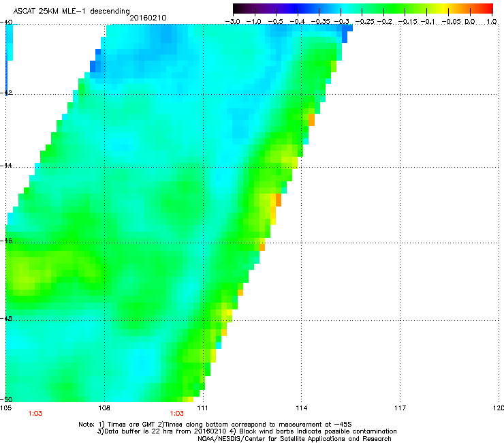Click the -50 latitude axis label
This screenshot has height=443, width=504.
pos(6,400)
